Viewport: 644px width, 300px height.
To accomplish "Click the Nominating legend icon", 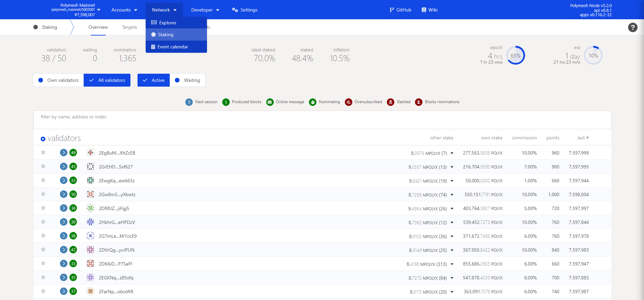I will tap(313, 102).
